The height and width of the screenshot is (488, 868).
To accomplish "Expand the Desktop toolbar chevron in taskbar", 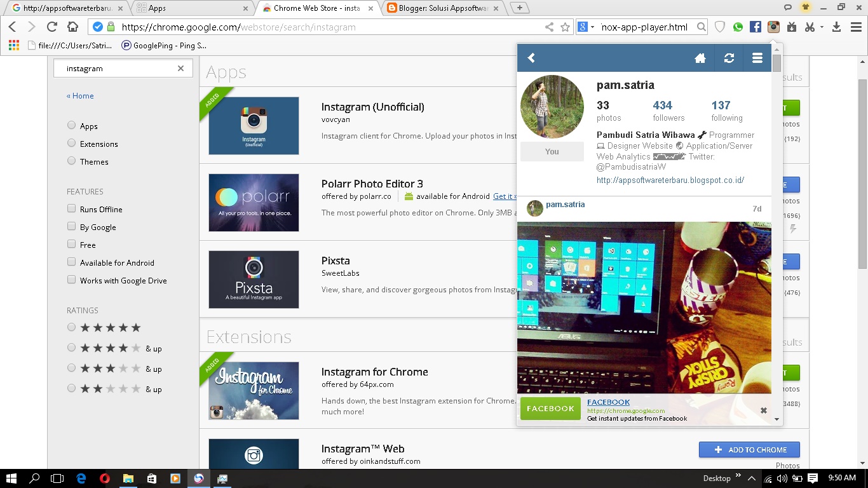I will (738, 475).
